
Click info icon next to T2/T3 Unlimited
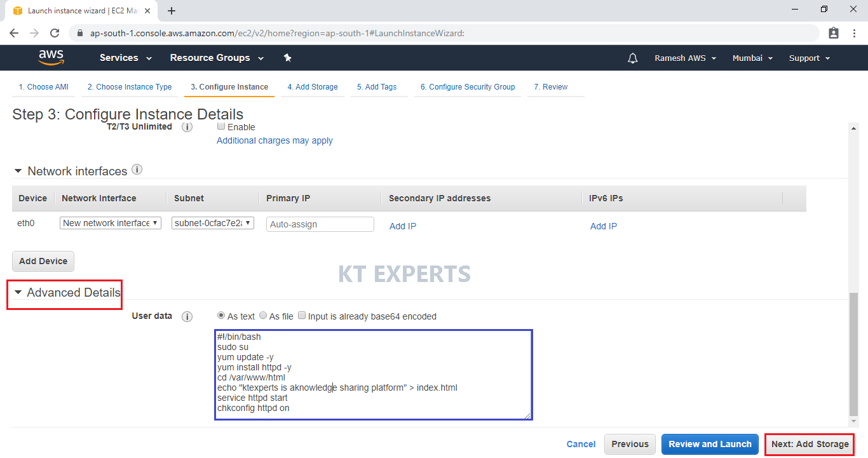click(187, 127)
